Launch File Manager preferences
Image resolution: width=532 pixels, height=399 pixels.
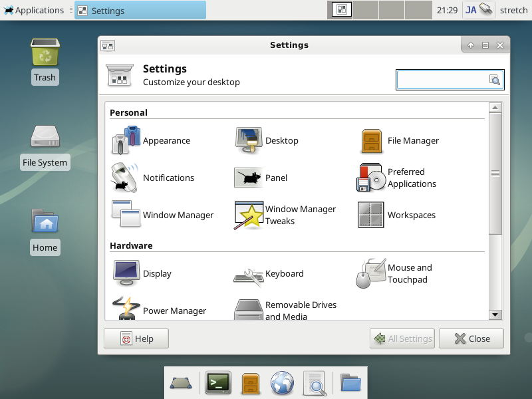pos(399,140)
